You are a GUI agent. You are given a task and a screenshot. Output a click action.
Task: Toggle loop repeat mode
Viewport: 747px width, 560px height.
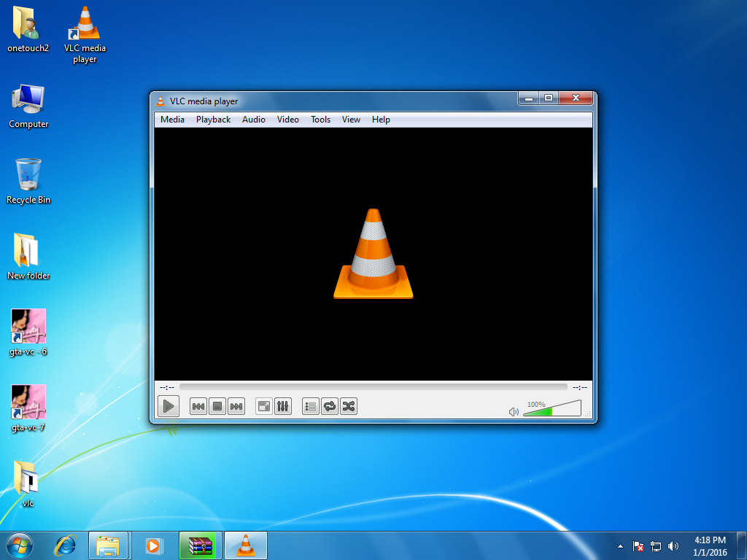point(330,406)
